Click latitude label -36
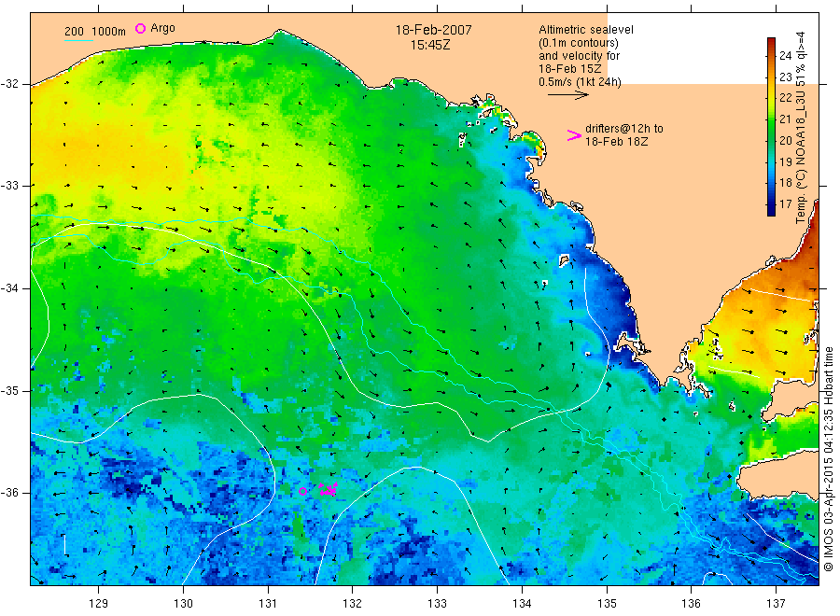 point(9,493)
